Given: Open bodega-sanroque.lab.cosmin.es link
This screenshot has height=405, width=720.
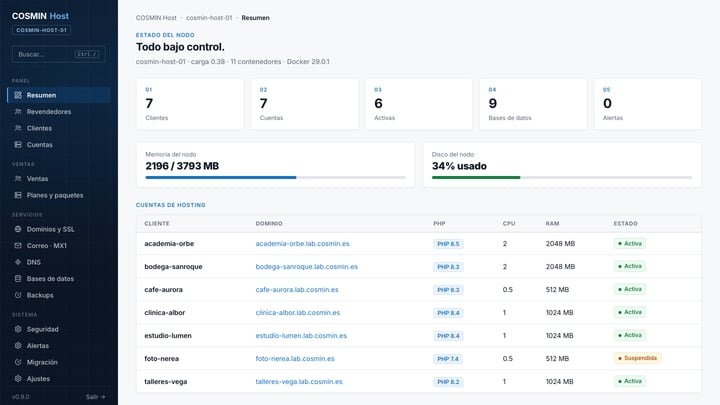Looking at the screenshot, I should coord(307,267).
